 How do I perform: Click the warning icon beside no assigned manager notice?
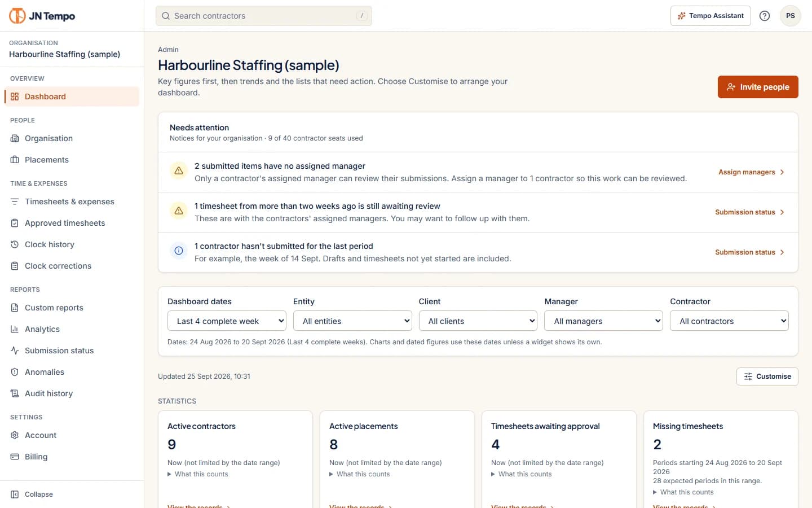pos(179,170)
